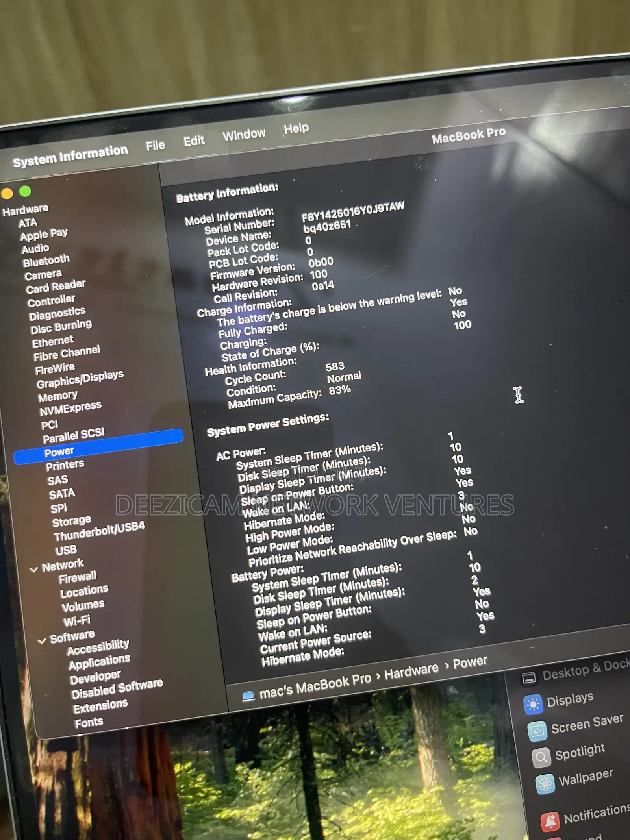Collapse the Network section chevron
This screenshot has height=840, width=630.
(x=34, y=569)
